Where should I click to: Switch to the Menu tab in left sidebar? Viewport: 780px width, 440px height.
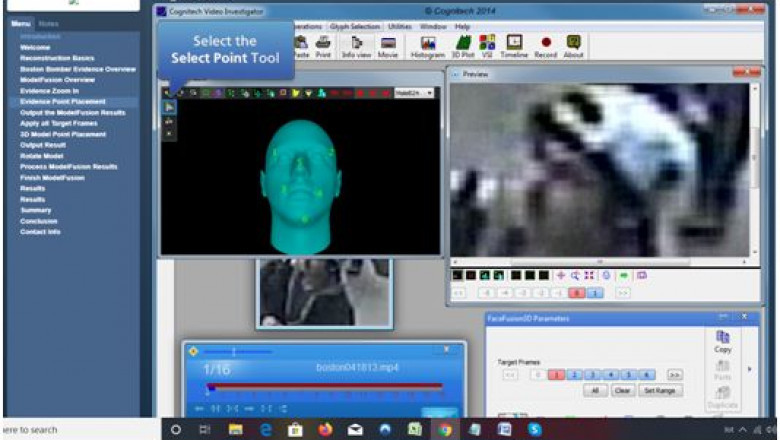[x=21, y=23]
